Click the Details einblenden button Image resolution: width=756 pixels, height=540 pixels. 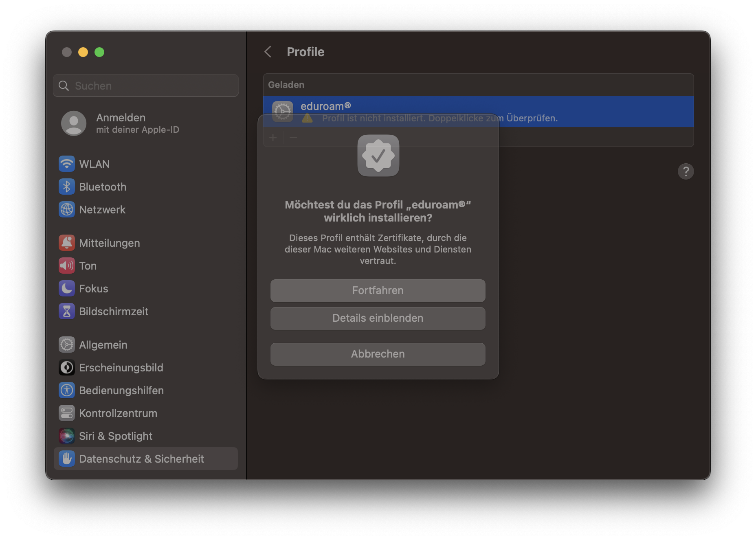(x=378, y=318)
